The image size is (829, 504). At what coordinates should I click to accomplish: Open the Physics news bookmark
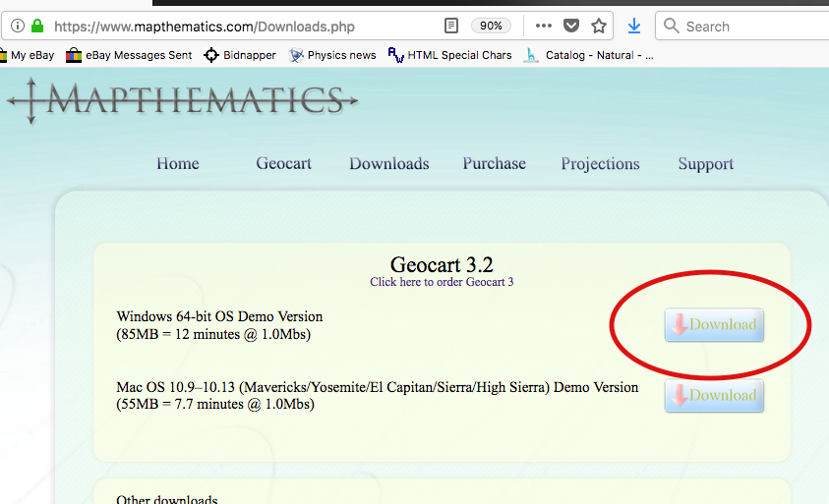pos(331,55)
